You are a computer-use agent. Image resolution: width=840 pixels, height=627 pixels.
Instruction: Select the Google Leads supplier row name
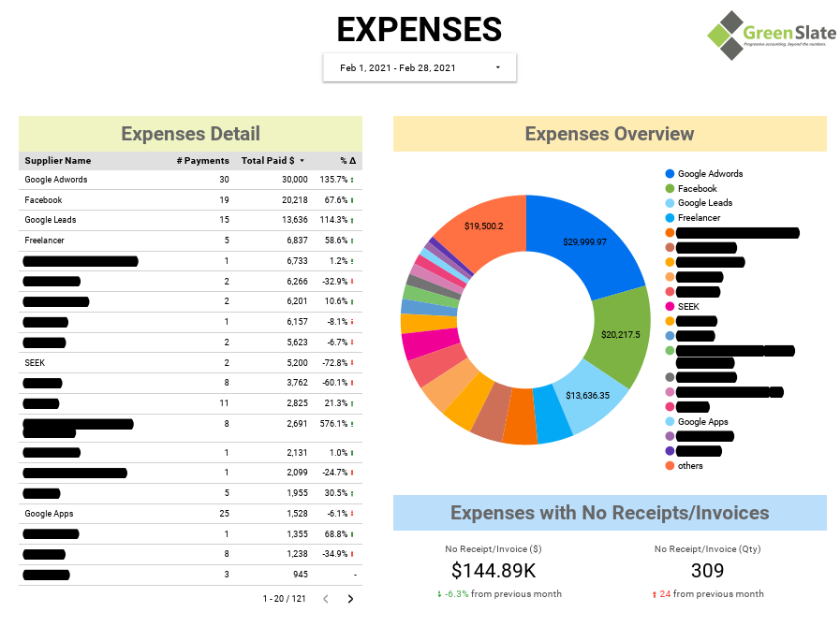(51, 220)
